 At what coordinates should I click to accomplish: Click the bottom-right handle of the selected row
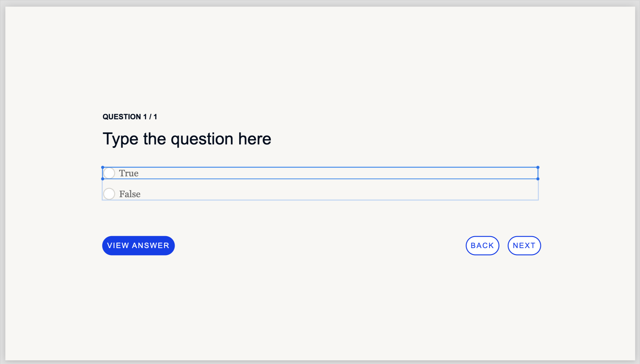538,178
